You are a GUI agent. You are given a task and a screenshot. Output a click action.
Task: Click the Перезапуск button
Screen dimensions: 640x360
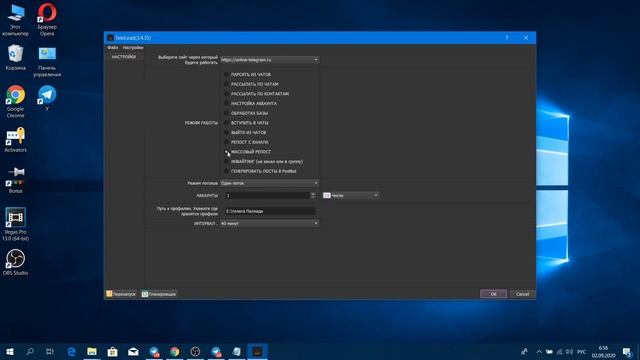tap(121, 294)
